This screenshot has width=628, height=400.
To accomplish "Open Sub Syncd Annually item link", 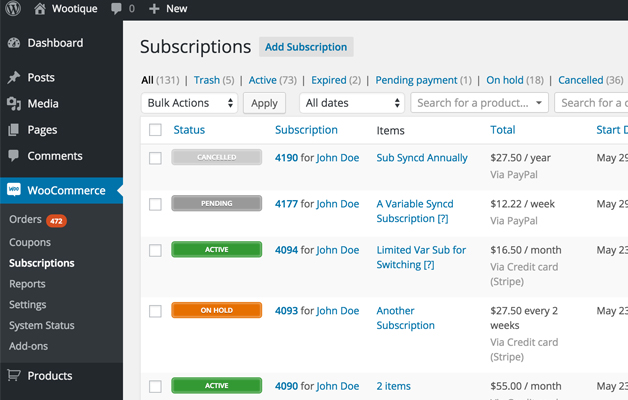I will [x=422, y=158].
